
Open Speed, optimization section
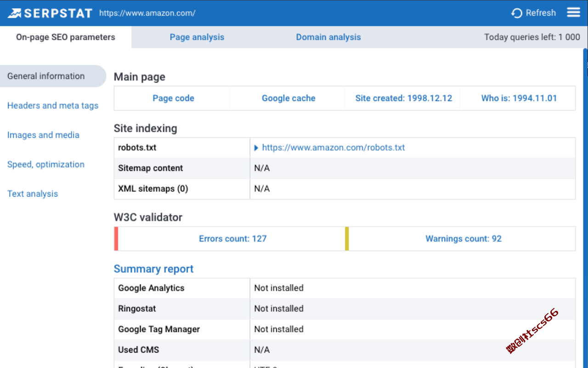click(46, 165)
